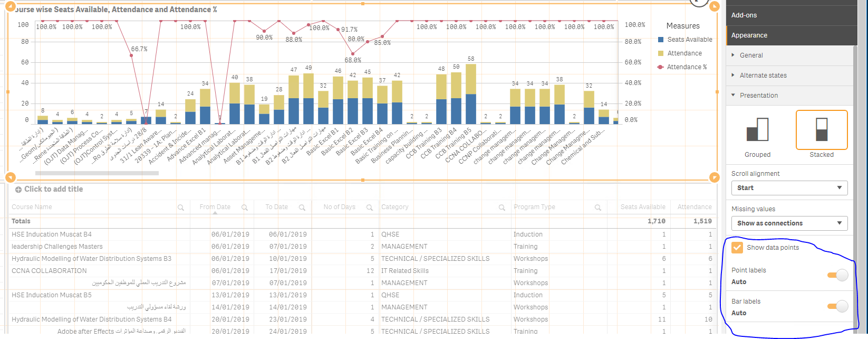
Task: Click to add title on the table
Action: coord(54,189)
